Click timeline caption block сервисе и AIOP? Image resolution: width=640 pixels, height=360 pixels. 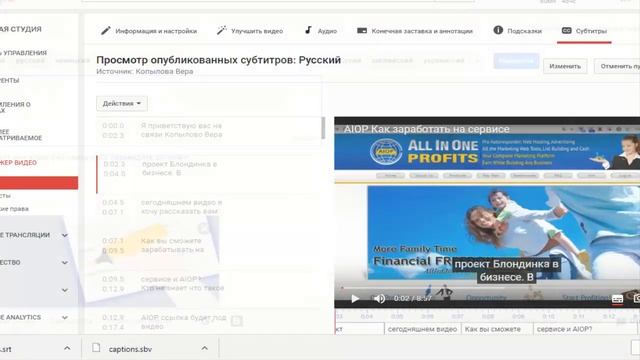[x=584, y=329]
